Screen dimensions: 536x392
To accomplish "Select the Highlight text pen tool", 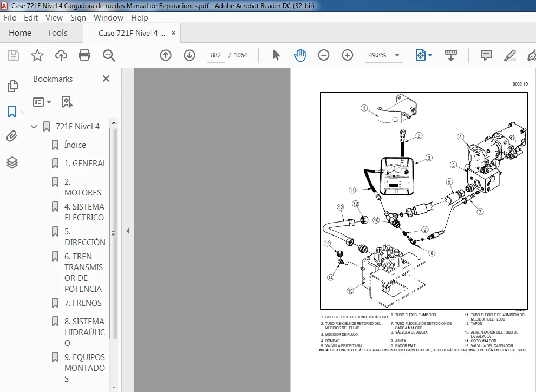I will (x=509, y=55).
